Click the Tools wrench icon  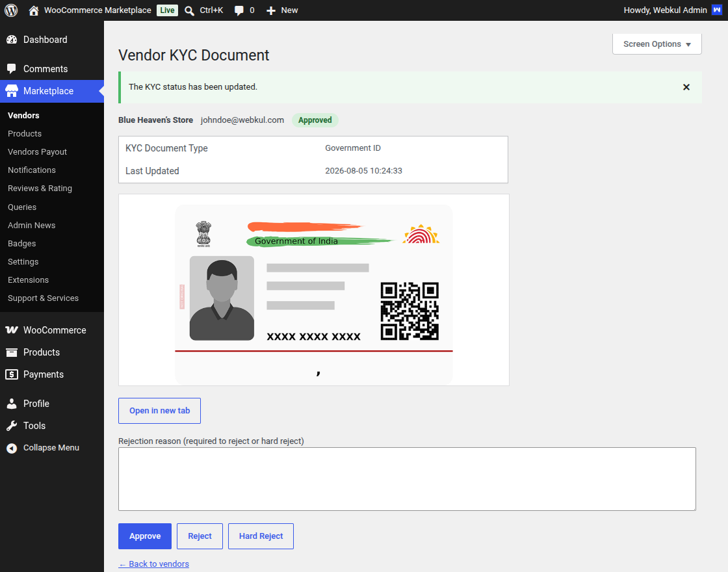click(12, 426)
